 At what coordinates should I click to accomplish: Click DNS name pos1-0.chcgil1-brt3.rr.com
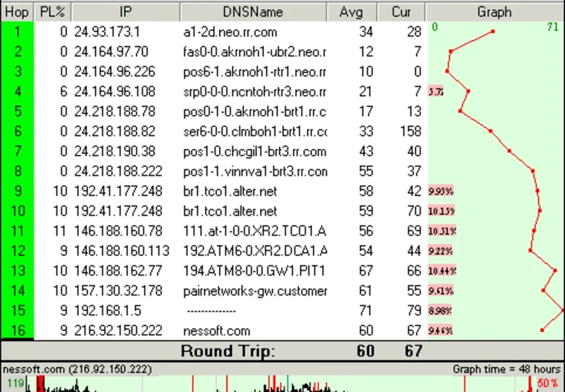point(254,152)
